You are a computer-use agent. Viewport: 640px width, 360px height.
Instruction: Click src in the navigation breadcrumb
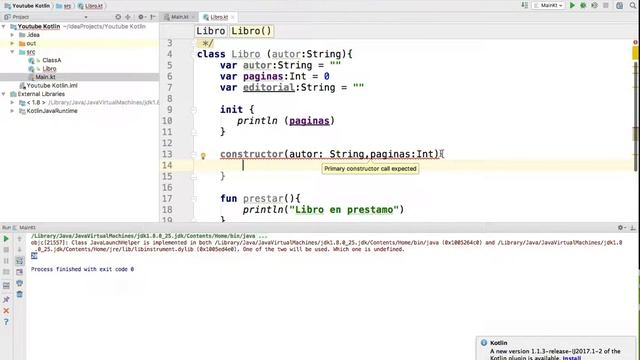64,6
